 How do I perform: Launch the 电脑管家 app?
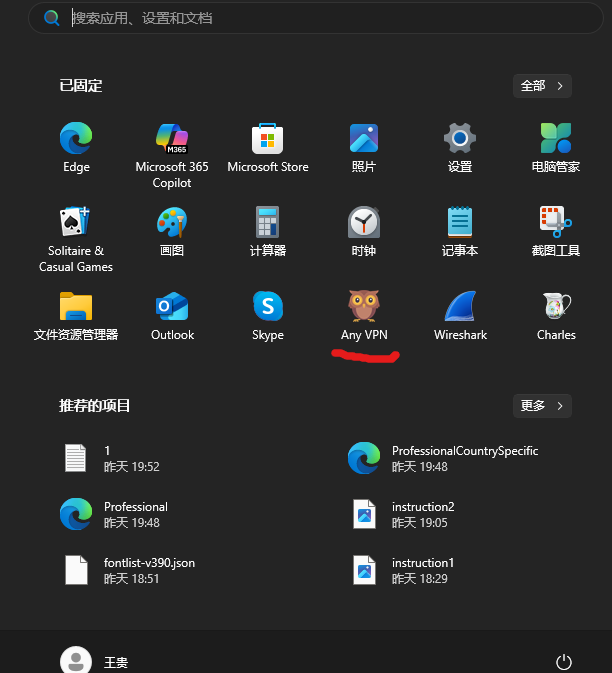pos(556,139)
